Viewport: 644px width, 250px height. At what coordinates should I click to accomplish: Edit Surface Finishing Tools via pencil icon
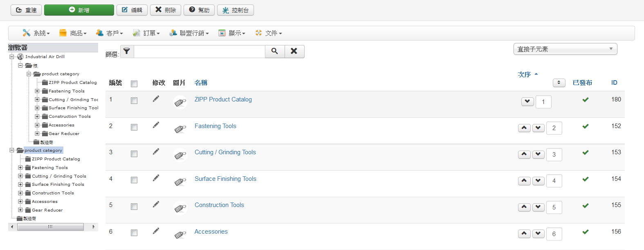pos(156,178)
